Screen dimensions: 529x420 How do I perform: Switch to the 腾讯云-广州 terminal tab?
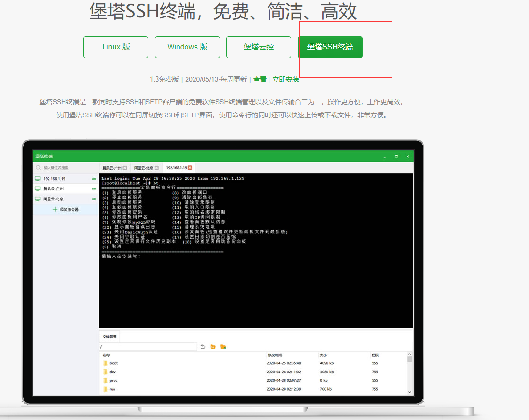pyautogui.click(x=114, y=168)
